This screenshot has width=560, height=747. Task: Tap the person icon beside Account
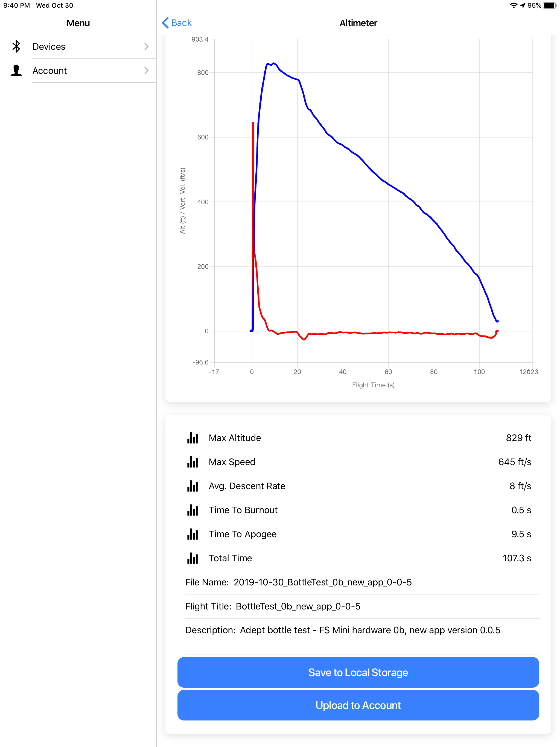pyautogui.click(x=16, y=70)
